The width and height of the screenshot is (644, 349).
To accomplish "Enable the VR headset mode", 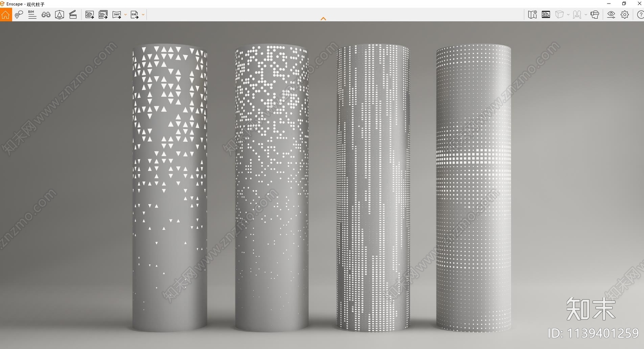I will [x=594, y=15].
